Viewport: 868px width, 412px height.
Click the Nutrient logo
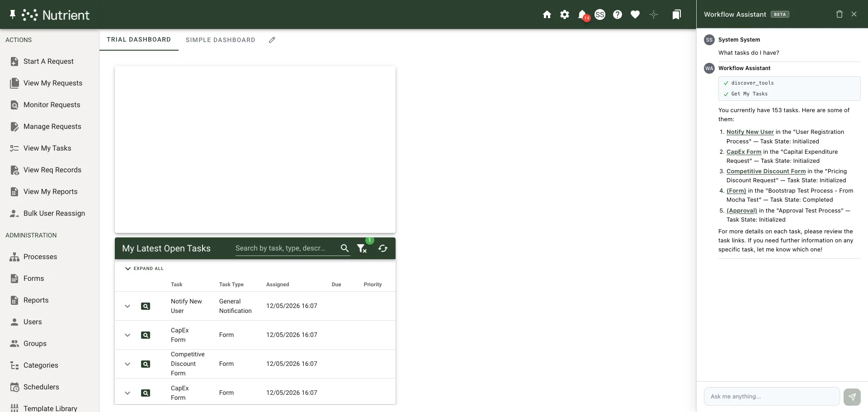[x=56, y=15]
